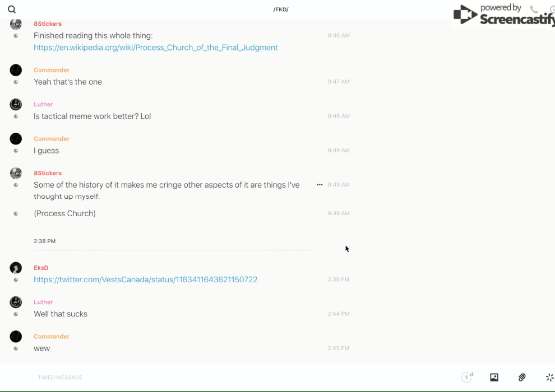Open the VestsCanada Twitter status link
This screenshot has width=555, height=392.
point(145,279)
